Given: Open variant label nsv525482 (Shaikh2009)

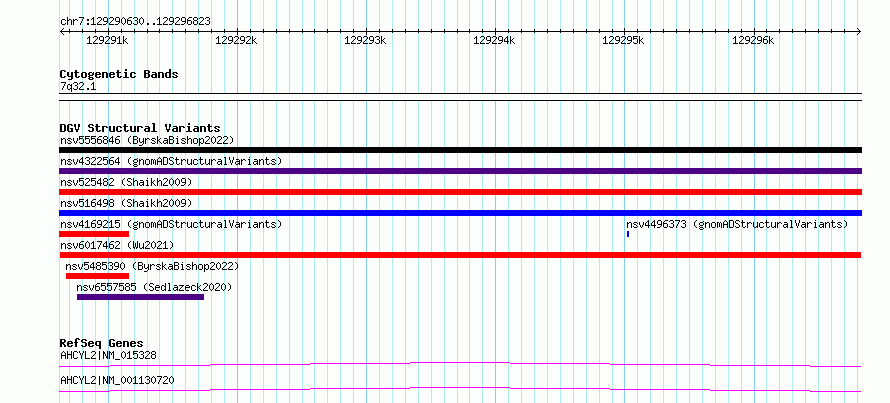Looking at the screenshot, I should point(126,182).
